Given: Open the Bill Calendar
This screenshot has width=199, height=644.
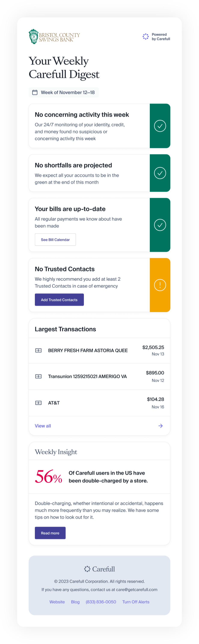Looking at the screenshot, I should (x=55, y=239).
